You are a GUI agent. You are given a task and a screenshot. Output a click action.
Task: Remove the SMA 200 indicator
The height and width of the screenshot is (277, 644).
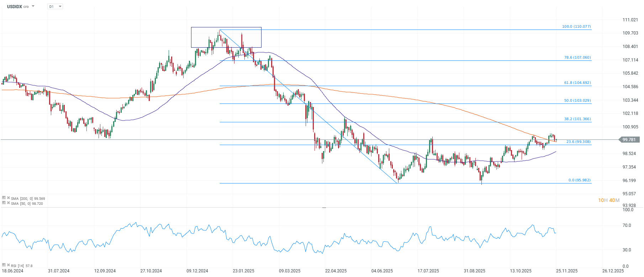[x=8, y=197]
